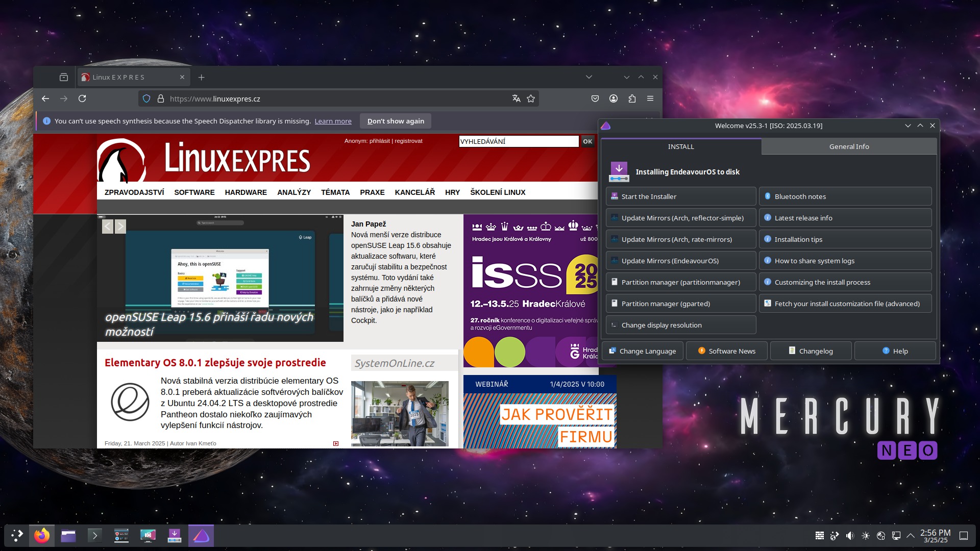Screen dimensions: 980x551
Task: Click the Change Language button
Action: click(x=643, y=351)
